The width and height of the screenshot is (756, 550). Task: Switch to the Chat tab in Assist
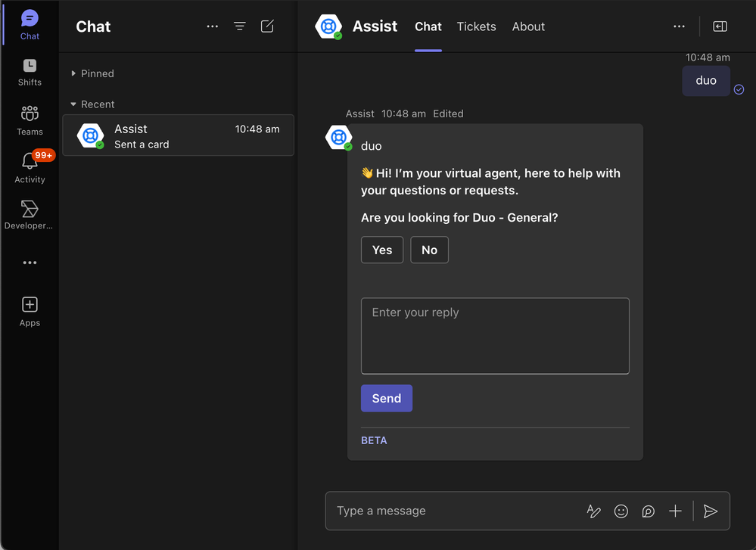tap(428, 26)
